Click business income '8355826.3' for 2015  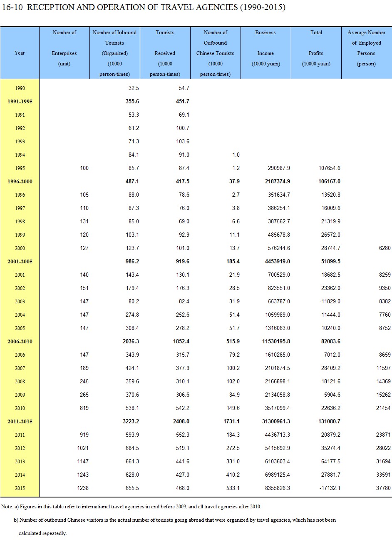point(277,488)
